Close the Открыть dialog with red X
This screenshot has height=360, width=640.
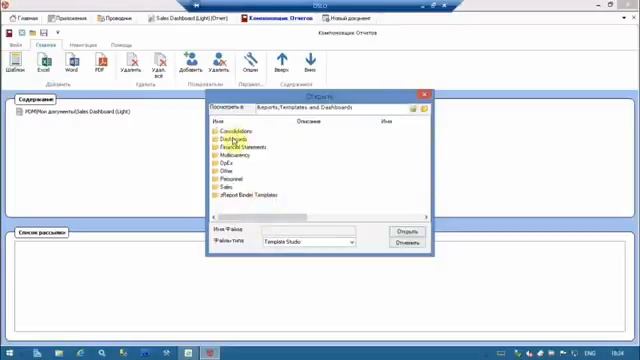click(424, 94)
